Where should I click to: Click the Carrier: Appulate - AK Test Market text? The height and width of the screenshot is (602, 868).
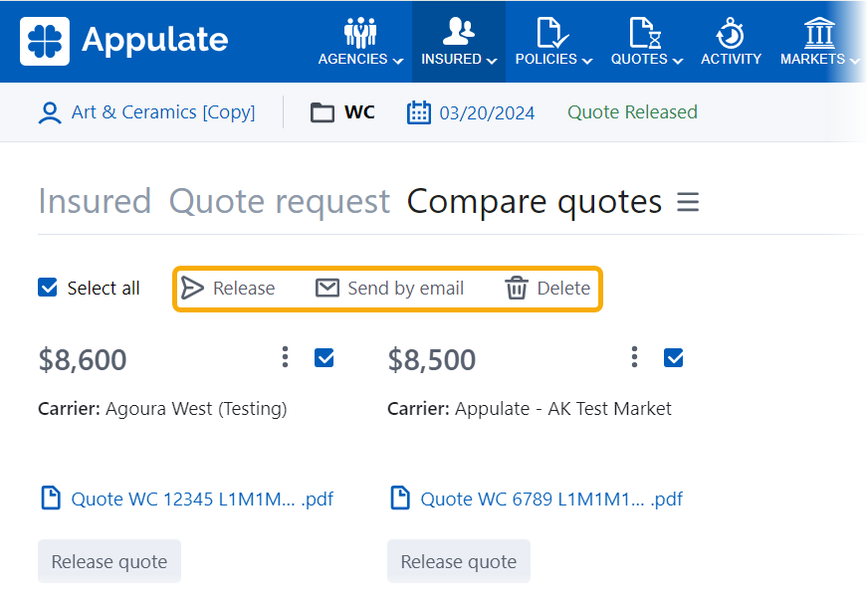pyautogui.click(x=530, y=409)
